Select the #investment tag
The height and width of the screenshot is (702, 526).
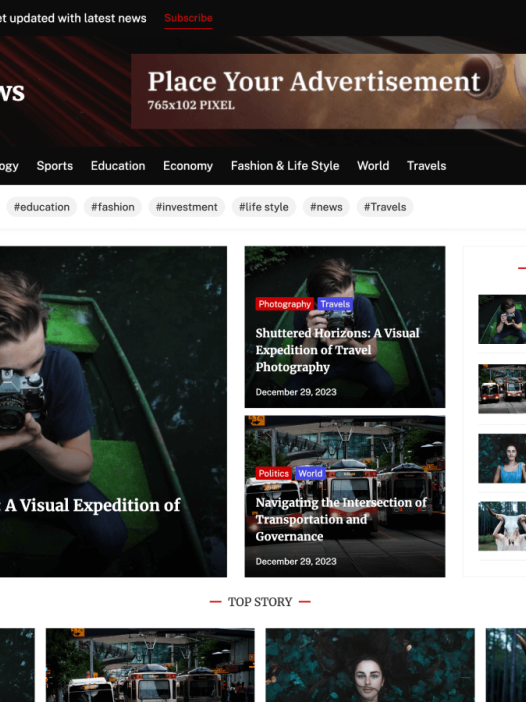click(186, 207)
